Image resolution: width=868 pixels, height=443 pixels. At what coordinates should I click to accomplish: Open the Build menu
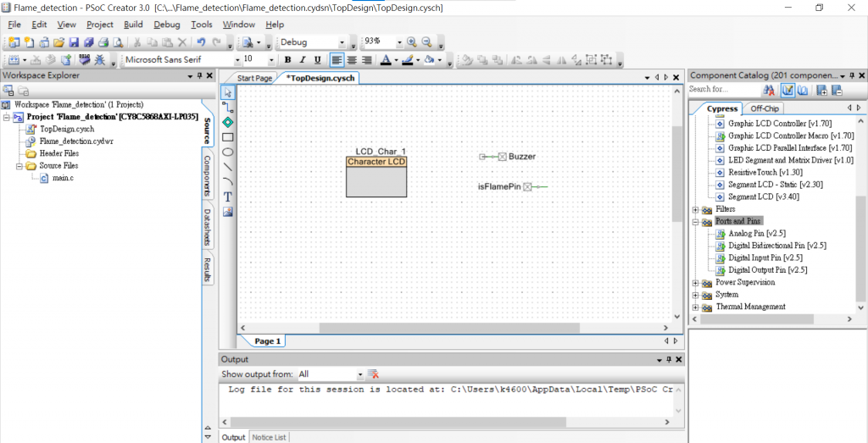(133, 25)
